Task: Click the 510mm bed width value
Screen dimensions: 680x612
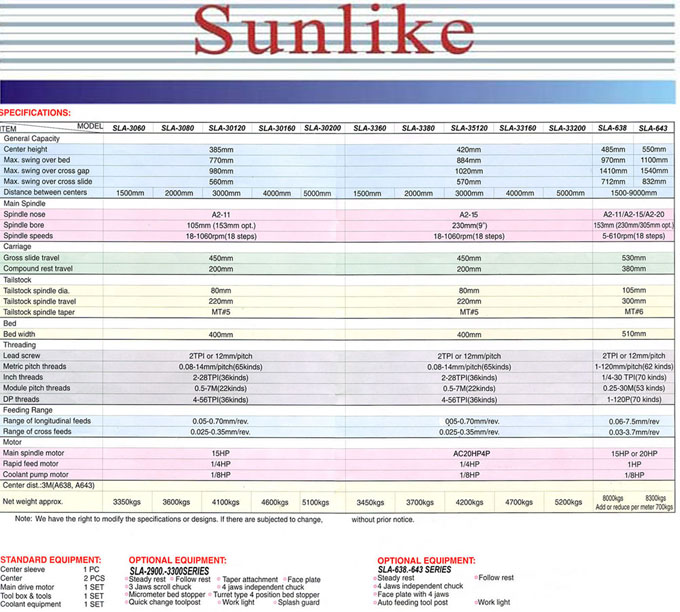Action: click(634, 334)
